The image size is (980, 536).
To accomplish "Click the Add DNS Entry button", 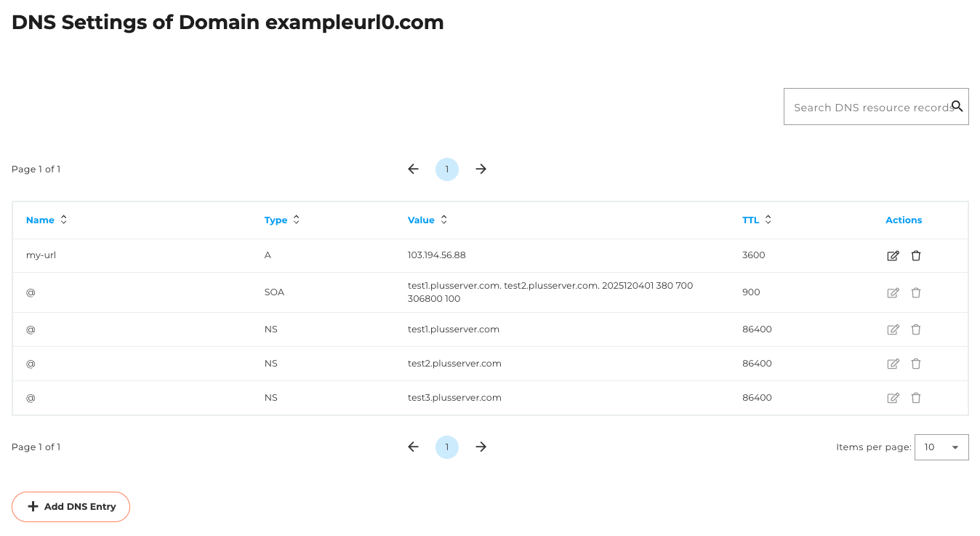I will [x=71, y=506].
